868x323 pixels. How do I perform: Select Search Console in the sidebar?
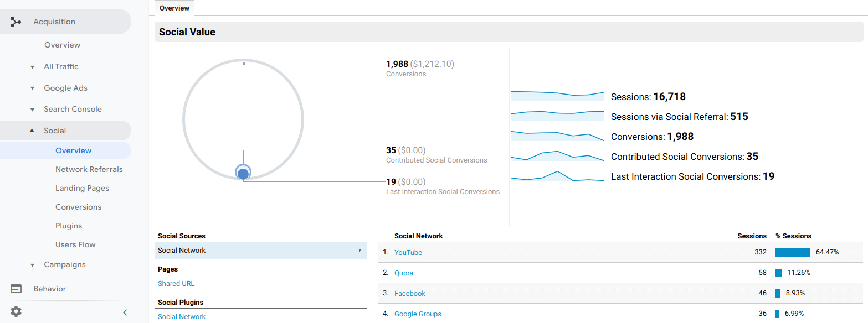coord(73,109)
